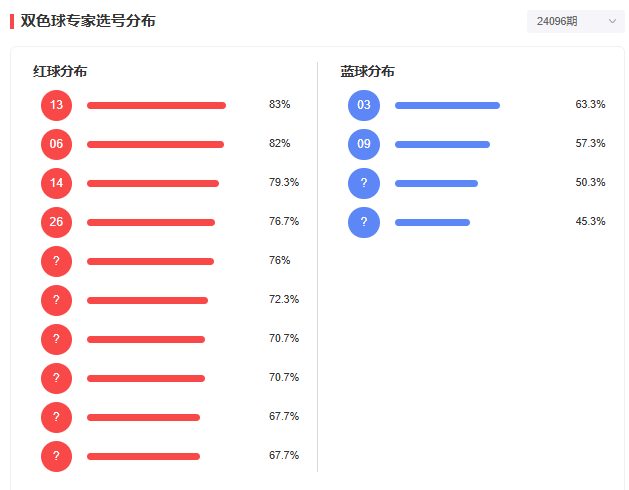The image size is (629, 490).
Task: Click the 蓝球分布 heading
Action: coord(367,71)
